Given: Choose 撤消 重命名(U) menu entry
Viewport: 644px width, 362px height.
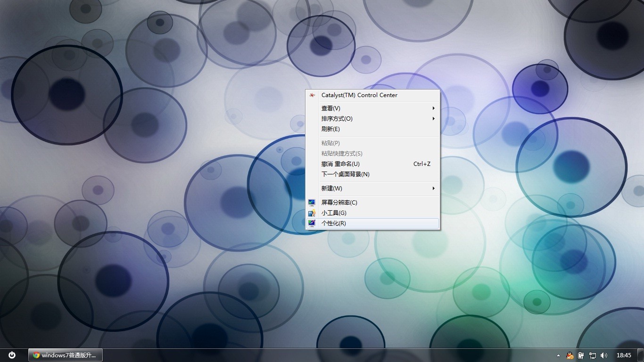Looking at the screenshot, I should pyautogui.click(x=340, y=164).
